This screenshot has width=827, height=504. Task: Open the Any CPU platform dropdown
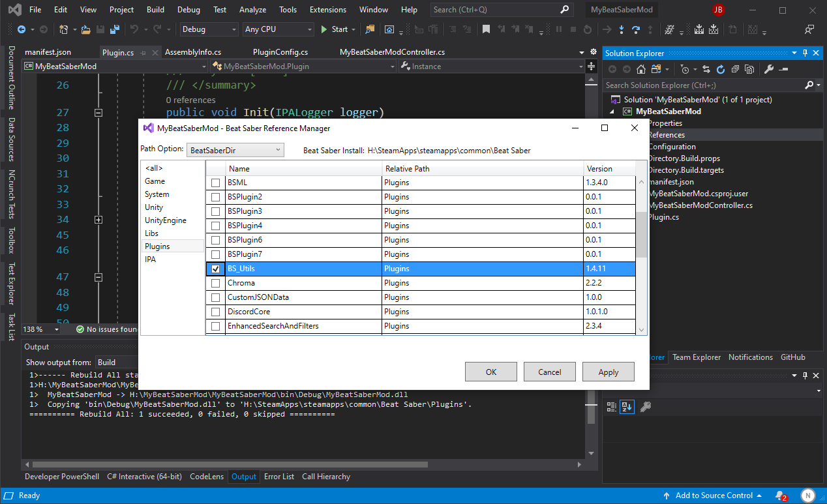click(278, 29)
